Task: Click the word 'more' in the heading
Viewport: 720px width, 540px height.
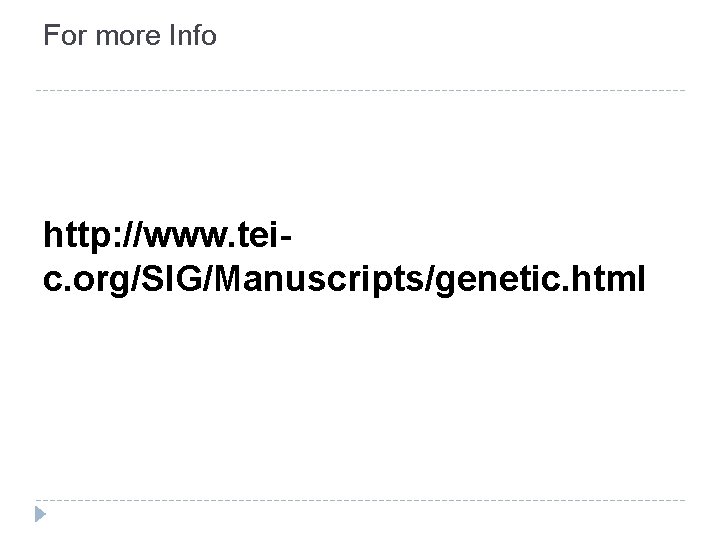Action: point(128,37)
